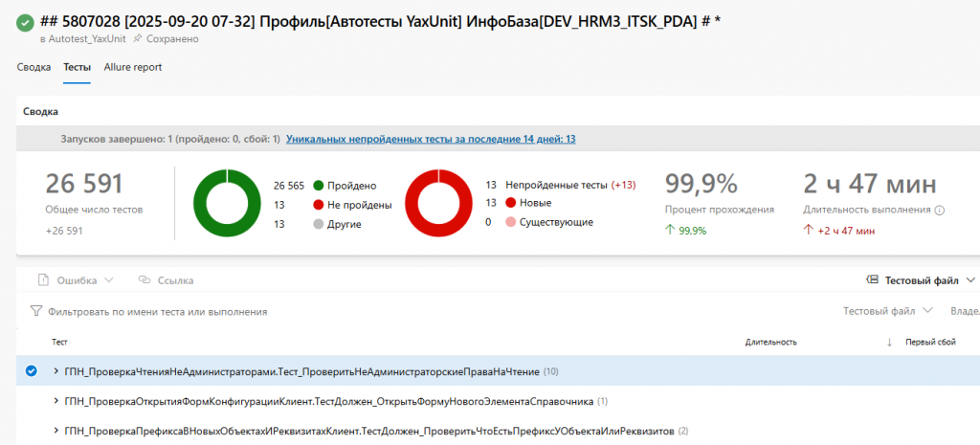980x445 pixels.
Task: Toggle the checkmark on the ГПН_ПроверкаЧтенияНеАдминистраторами row
Action: coord(31,372)
